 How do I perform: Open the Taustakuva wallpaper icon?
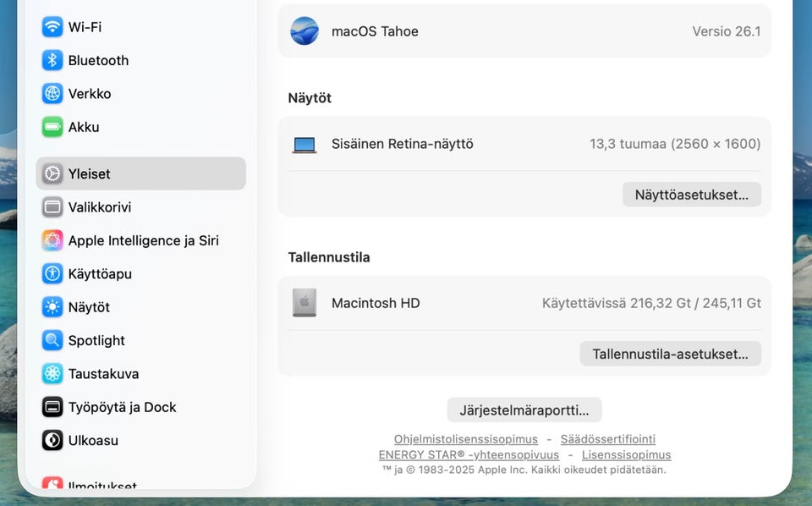52,374
